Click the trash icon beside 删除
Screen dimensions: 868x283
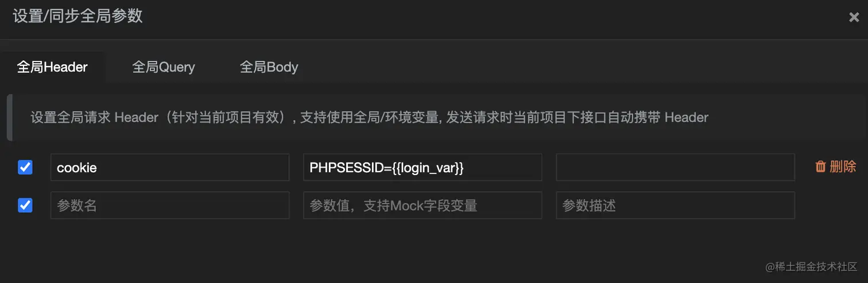tap(820, 167)
